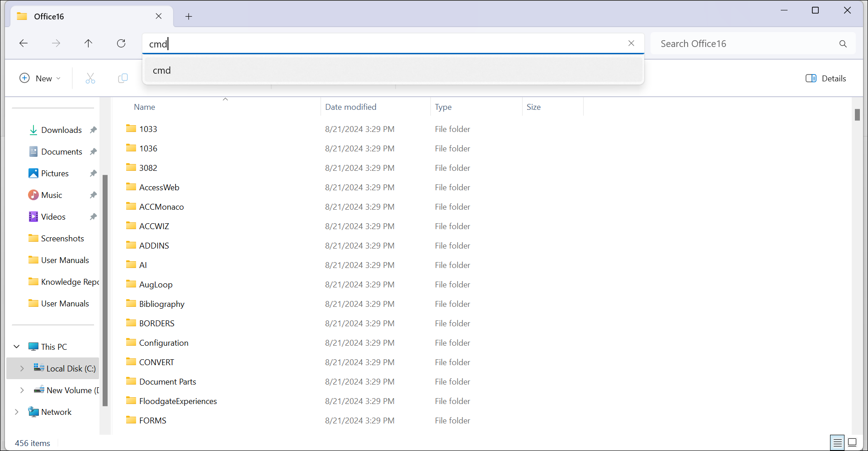The width and height of the screenshot is (868, 451).
Task: Click the Back navigation arrow
Action: (x=24, y=43)
